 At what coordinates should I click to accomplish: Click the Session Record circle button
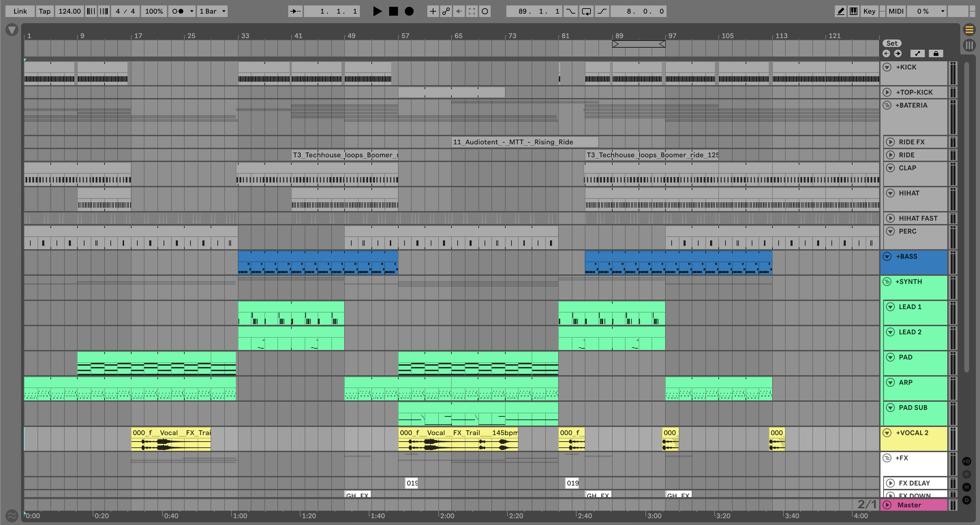[485, 11]
